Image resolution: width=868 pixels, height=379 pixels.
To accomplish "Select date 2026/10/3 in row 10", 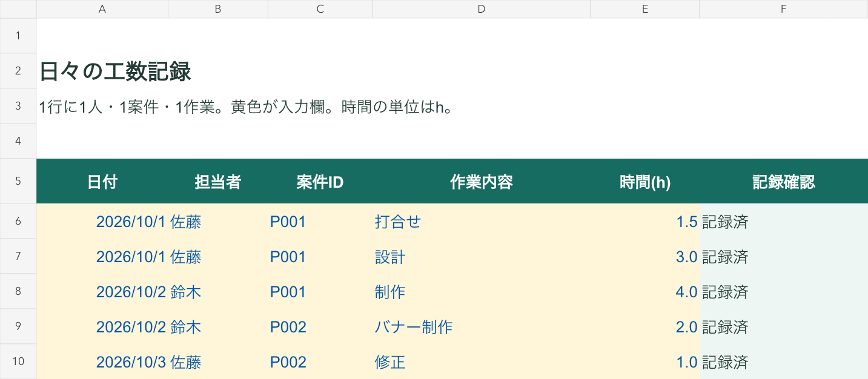I will pyautogui.click(x=102, y=361).
